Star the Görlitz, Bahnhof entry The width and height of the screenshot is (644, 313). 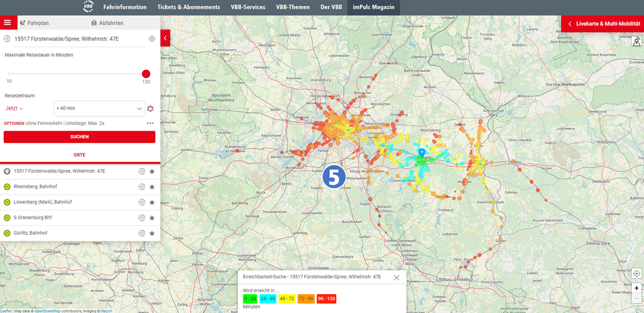point(152,233)
